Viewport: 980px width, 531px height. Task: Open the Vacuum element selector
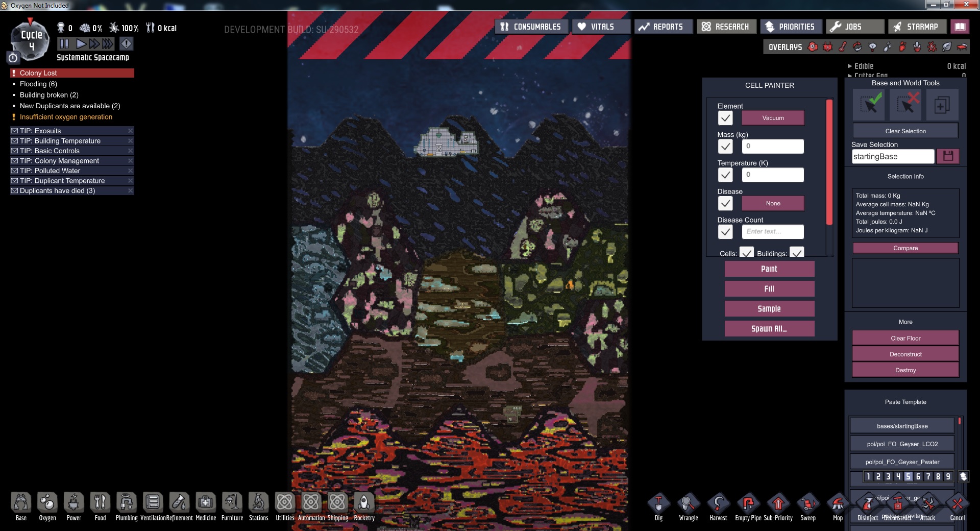tap(773, 118)
